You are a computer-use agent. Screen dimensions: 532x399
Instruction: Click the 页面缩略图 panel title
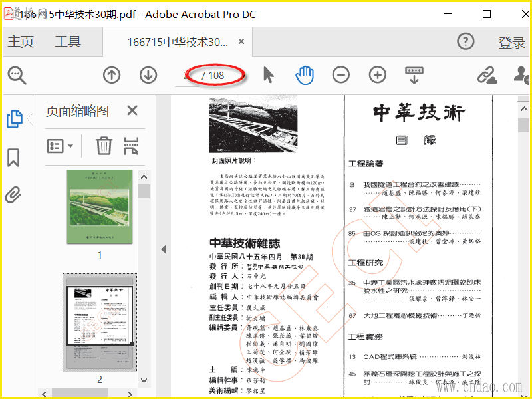77,111
